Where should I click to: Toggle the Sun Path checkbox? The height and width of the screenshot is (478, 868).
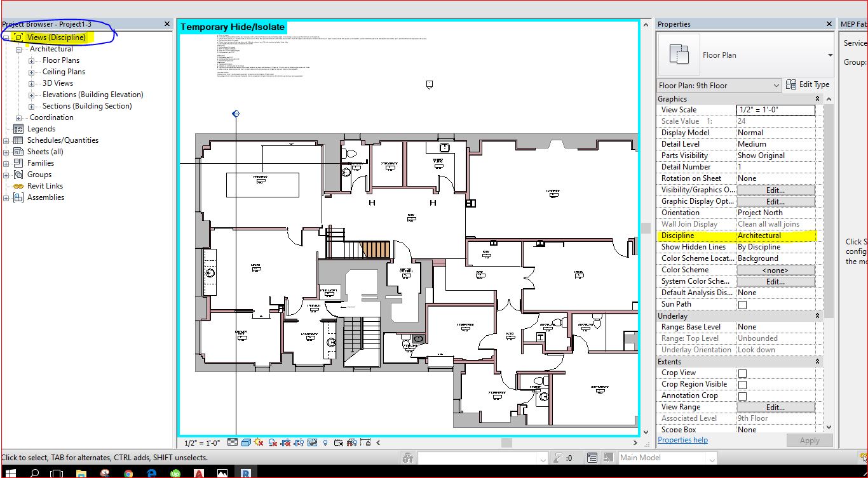[742, 305]
